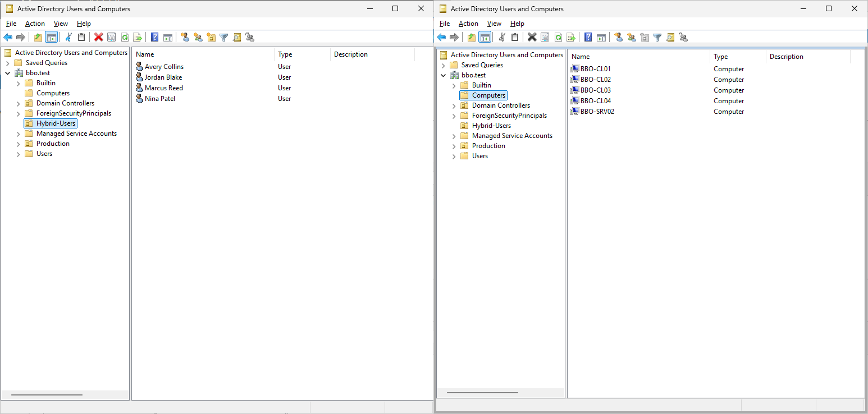Click Export List icon in users-list window
Viewport: 868px width, 414px height.
click(137, 37)
